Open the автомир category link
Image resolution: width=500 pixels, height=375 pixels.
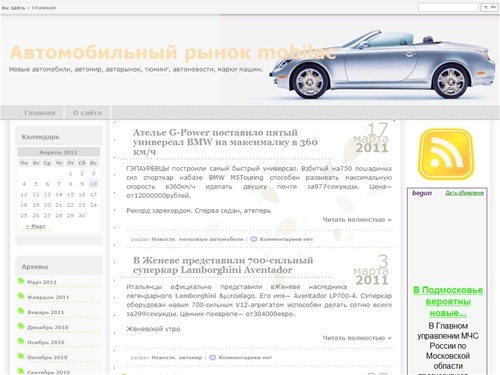[x=190, y=358]
